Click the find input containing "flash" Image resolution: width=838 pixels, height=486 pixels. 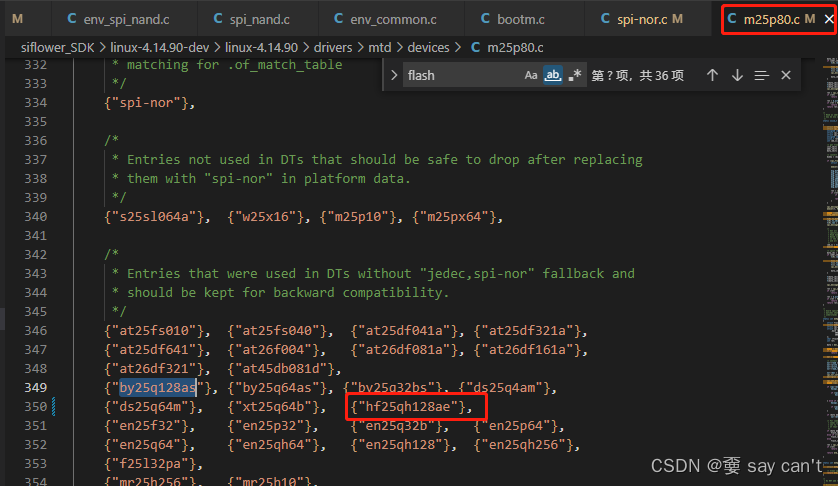460,75
